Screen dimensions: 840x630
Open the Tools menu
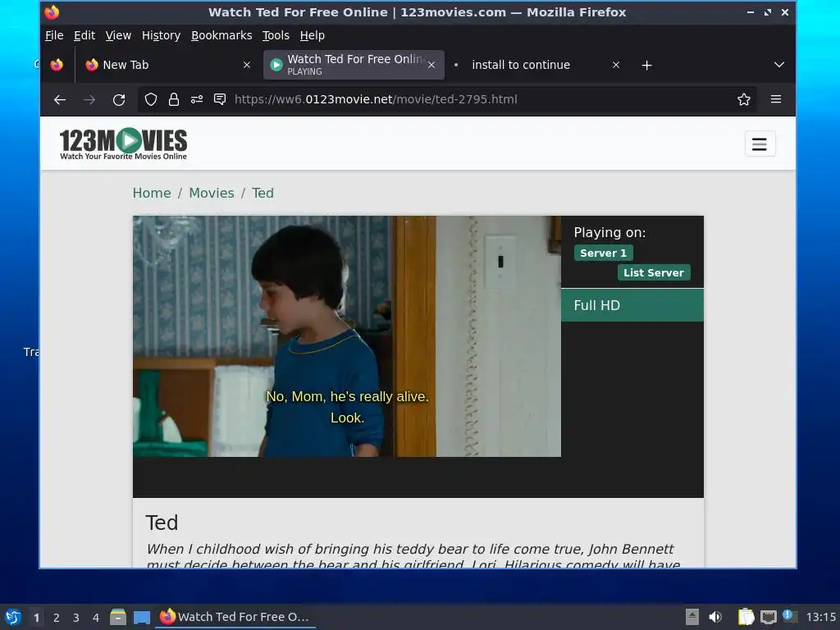click(x=276, y=35)
